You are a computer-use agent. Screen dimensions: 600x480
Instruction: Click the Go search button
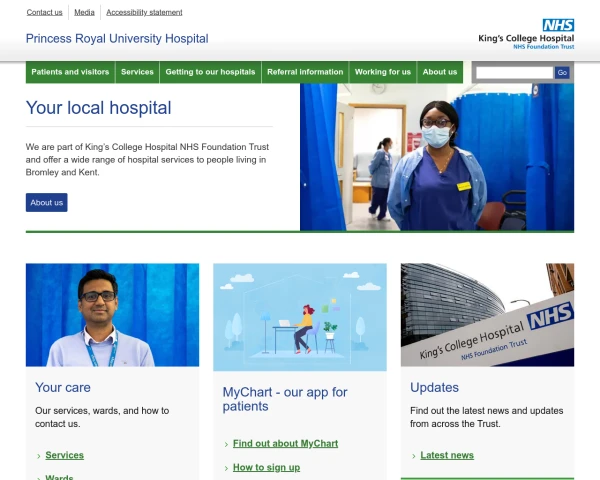(562, 72)
